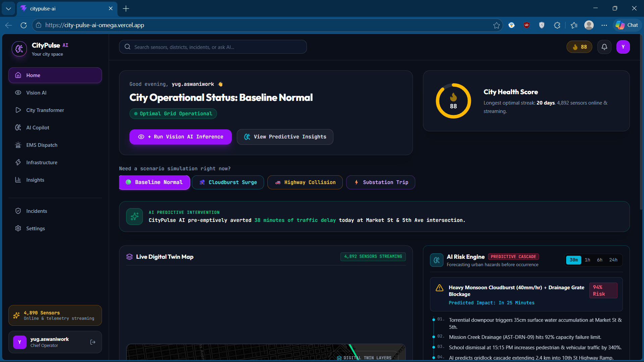The height and width of the screenshot is (362, 644).
Task: Reload the page in the browser
Action: 23,25
